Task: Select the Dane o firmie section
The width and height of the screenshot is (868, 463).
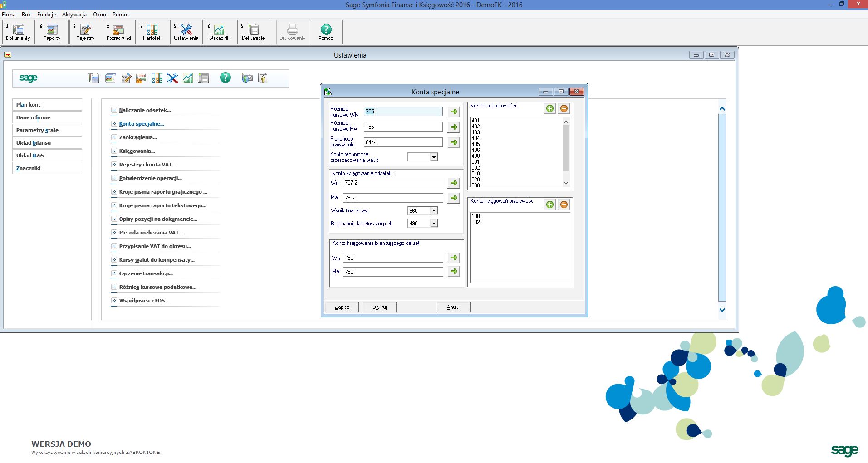Action: (47, 117)
